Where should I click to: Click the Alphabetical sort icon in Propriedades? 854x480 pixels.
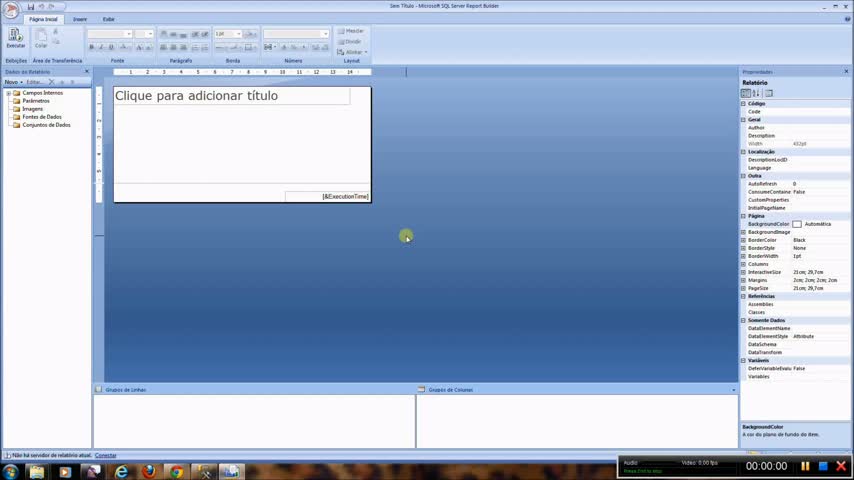click(x=756, y=93)
